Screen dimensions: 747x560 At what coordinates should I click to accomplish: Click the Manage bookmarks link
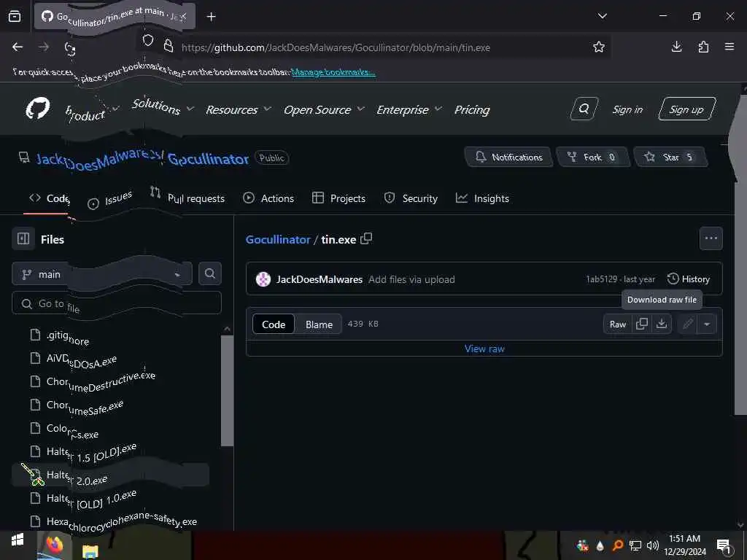click(333, 72)
